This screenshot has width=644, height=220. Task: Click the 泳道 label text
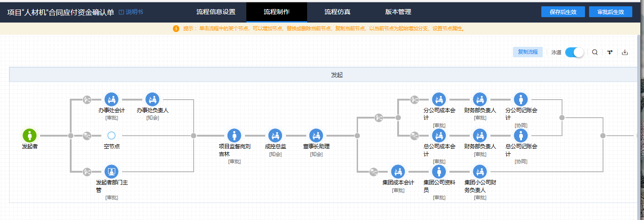[x=556, y=52]
